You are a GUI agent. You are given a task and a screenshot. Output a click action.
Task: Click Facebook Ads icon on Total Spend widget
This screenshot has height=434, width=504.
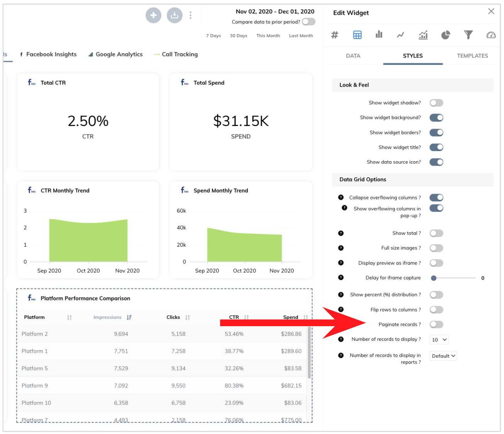click(x=185, y=82)
